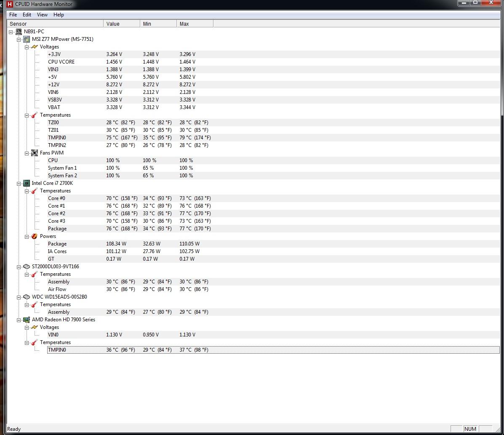Click the Value column header
The height and width of the screenshot is (435, 504).
(122, 24)
